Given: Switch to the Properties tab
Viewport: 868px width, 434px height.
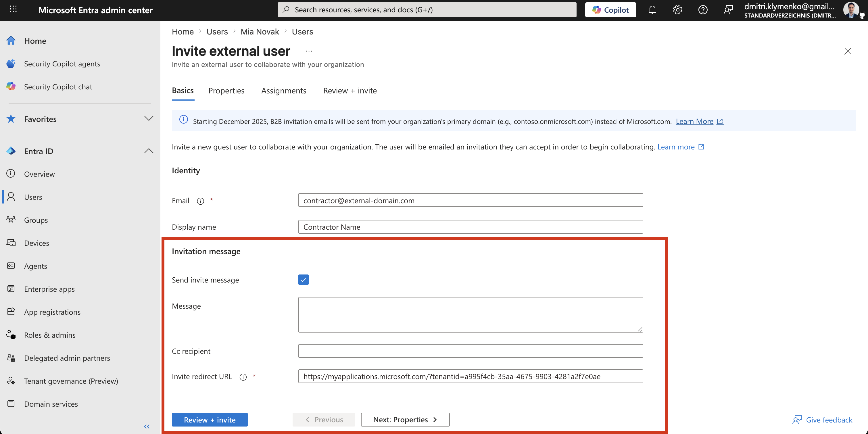Looking at the screenshot, I should (226, 91).
